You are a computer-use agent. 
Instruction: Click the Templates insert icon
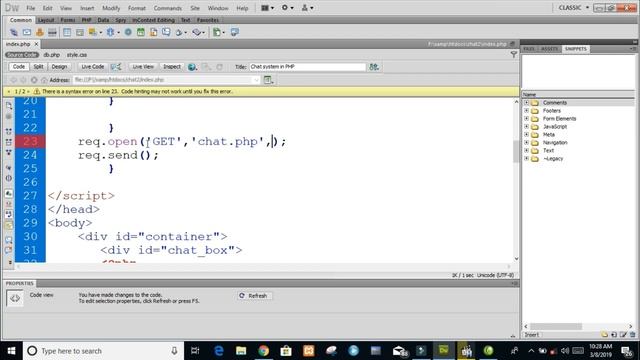(x=217, y=32)
